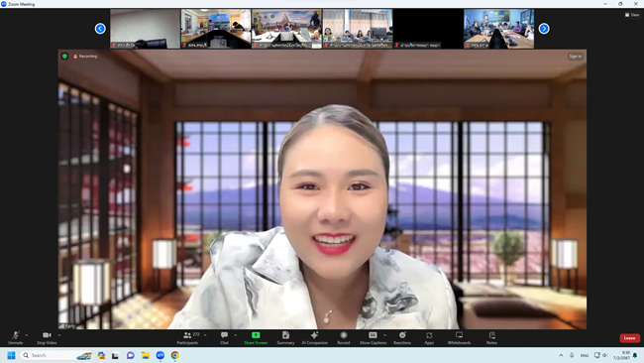
Task: Click Sign in on the video
Action: coord(576,57)
